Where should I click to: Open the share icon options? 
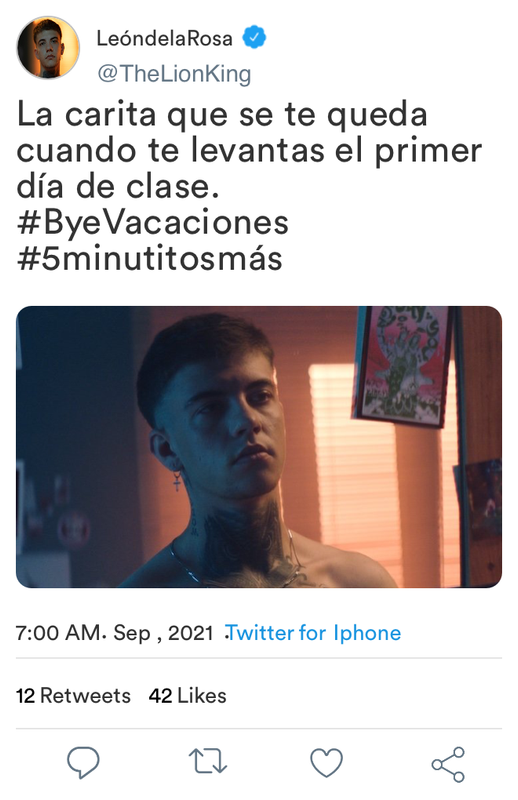click(x=448, y=764)
